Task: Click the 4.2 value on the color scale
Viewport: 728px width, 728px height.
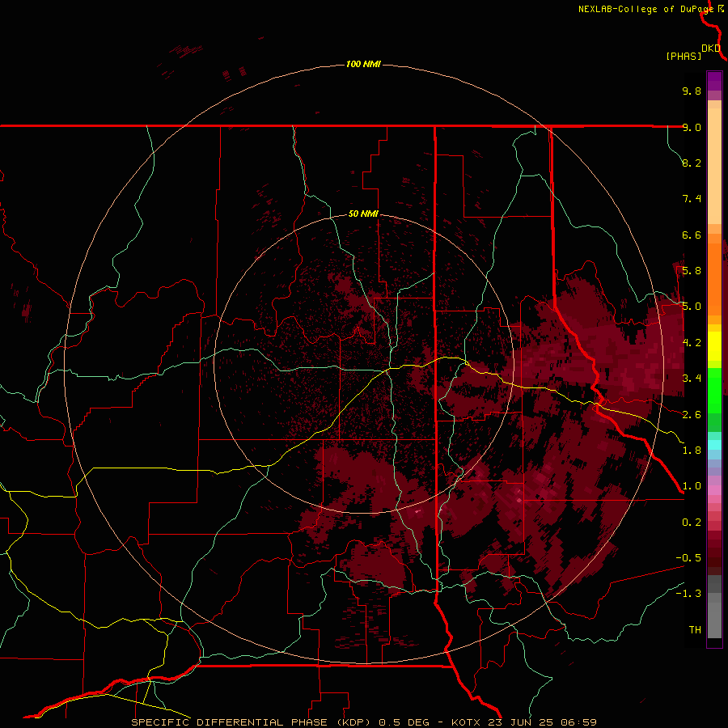Action: 692,343
